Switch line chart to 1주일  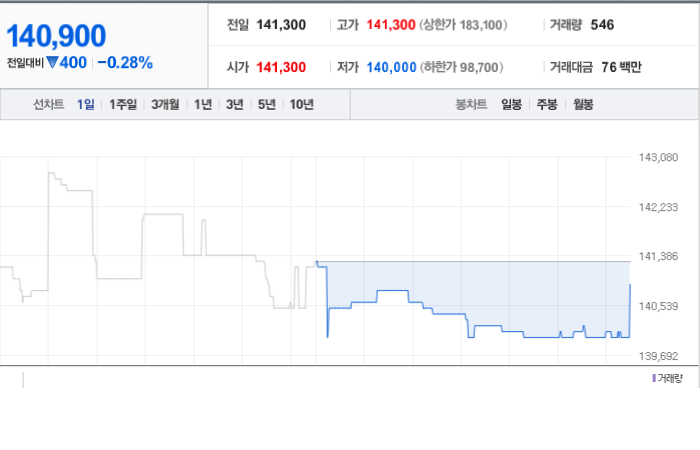pos(123,104)
